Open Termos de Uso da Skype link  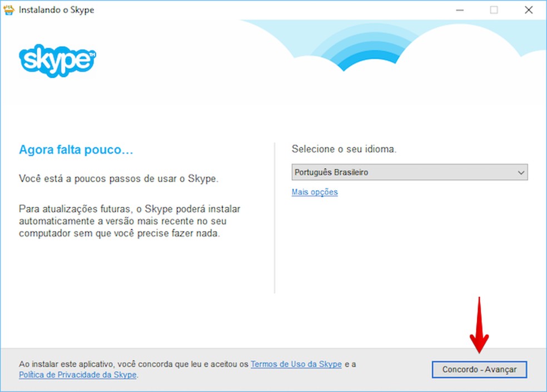[x=296, y=364]
